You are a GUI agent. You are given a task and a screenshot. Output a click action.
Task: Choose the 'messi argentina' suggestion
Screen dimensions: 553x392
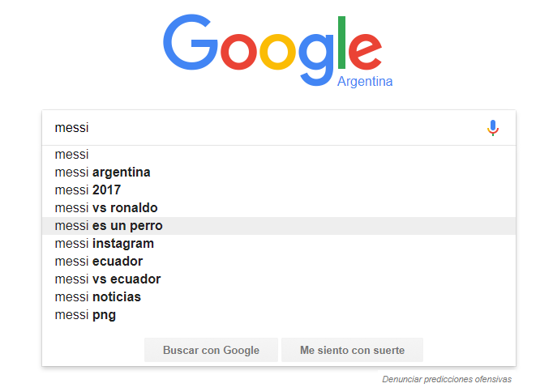tap(279, 173)
